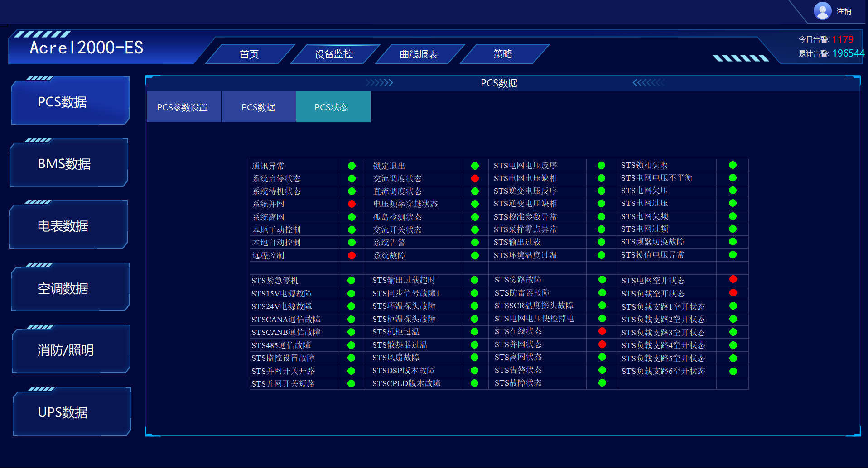Image resolution: width=868 pixels, height=468 pixels.
Task: Click the arrow decoration left of PCS数据 title
Action: point(380,83)
